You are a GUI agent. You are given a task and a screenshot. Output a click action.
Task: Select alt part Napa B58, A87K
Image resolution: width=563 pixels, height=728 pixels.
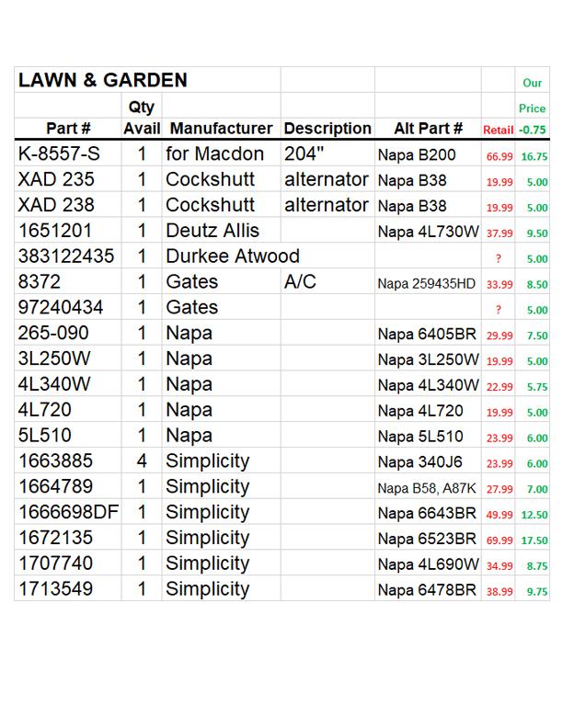point(427,488)
